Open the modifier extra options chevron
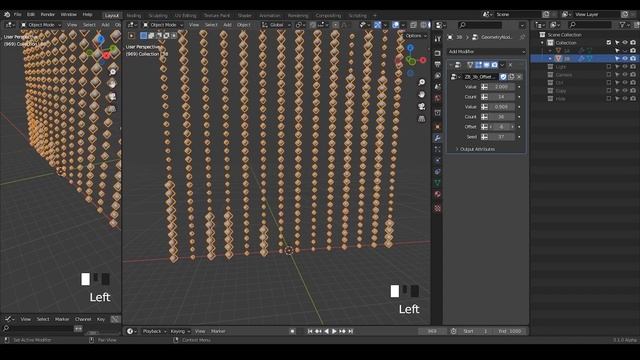This screenshot has height=360, width=640. [502, 65]
